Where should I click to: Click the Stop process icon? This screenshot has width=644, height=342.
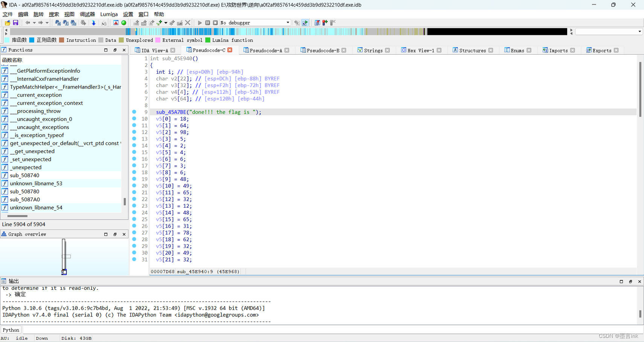pyautogui.click(x=215, y=23)
